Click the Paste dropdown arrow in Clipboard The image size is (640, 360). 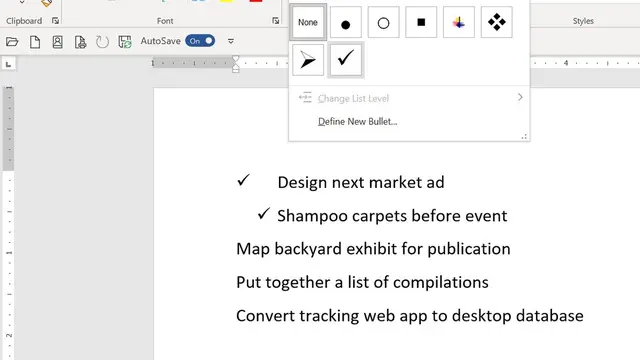[22, 2]
